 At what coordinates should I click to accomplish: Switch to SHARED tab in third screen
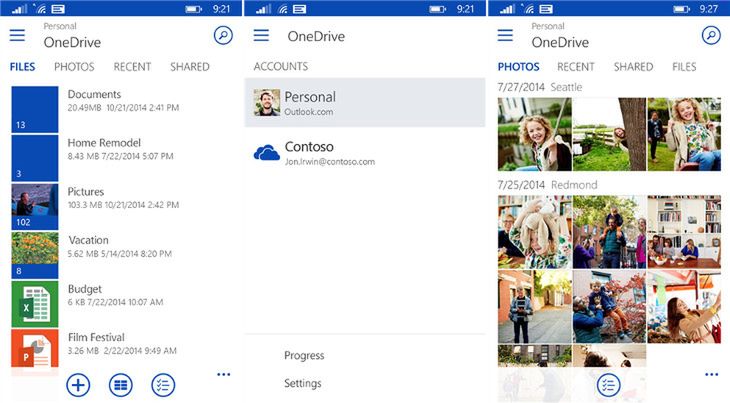pos(633,67)
